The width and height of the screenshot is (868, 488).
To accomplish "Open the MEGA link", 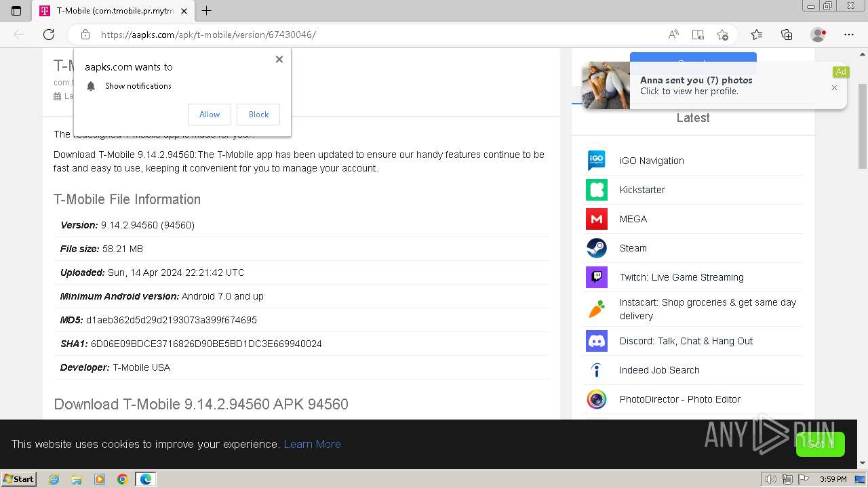I will click(633, 219).
